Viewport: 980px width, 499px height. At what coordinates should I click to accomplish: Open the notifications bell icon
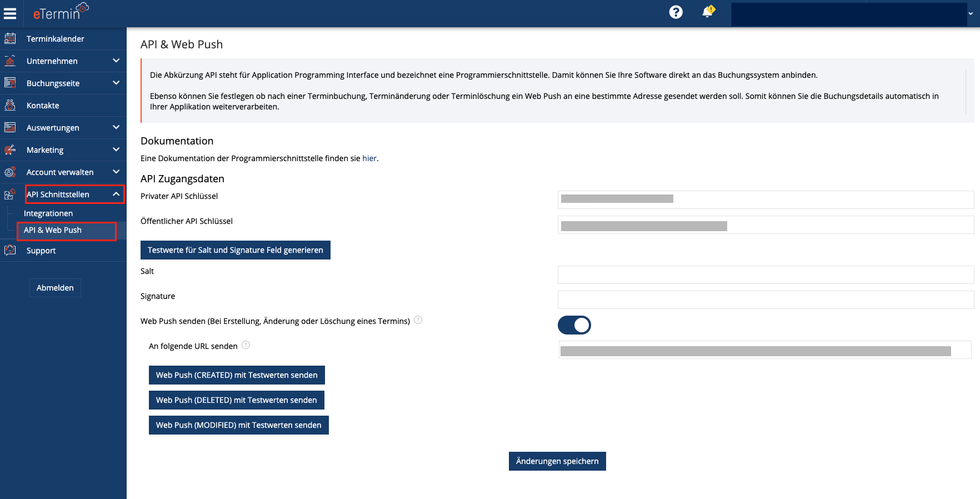pyautogui.click(x=708, y=12)
